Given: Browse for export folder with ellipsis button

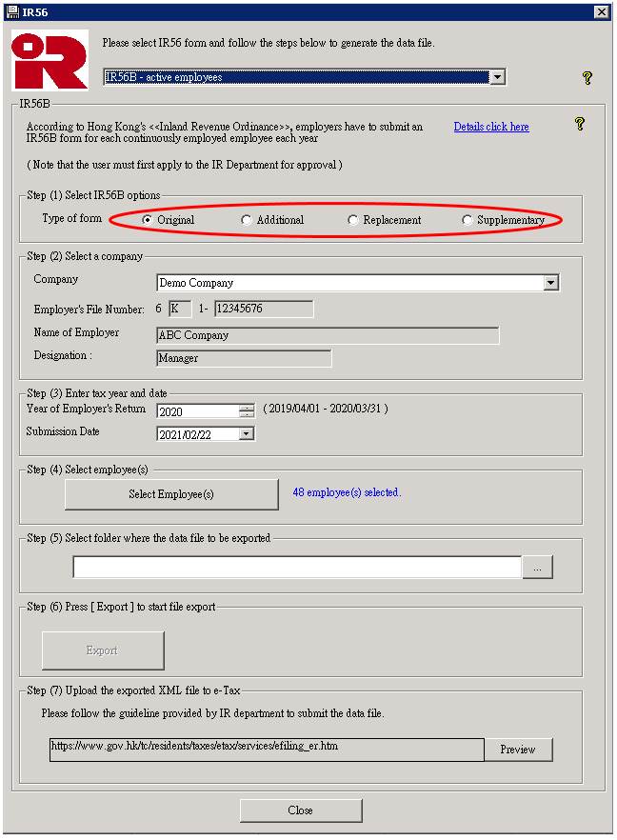Looking at the screenshot, I should (537, 567).
